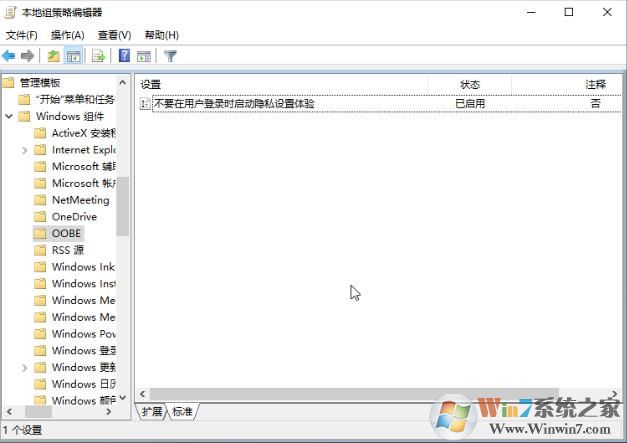
Task: Click tree pane scroll right arrow
Action: (x=108, y=411)
